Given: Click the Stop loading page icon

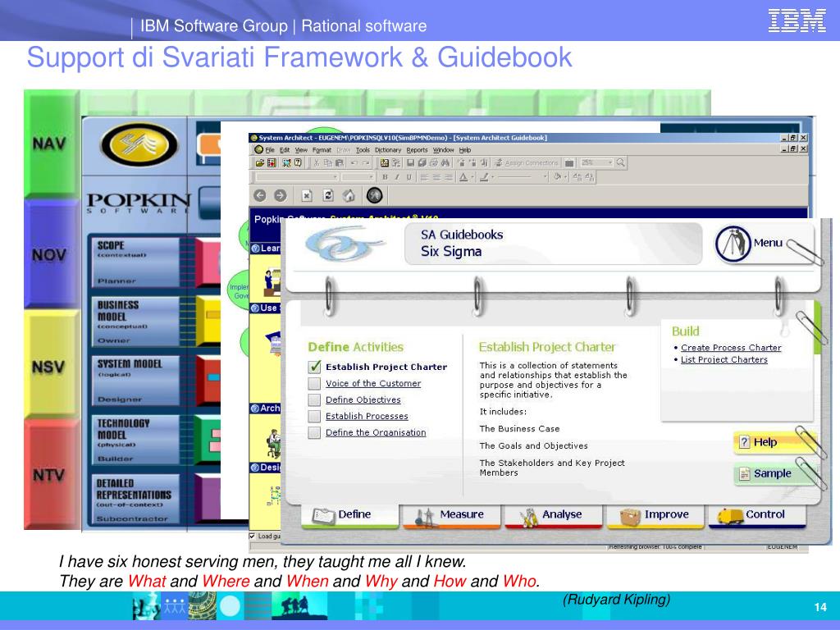Looking at the screenshot, I should [x=307, y=195].
